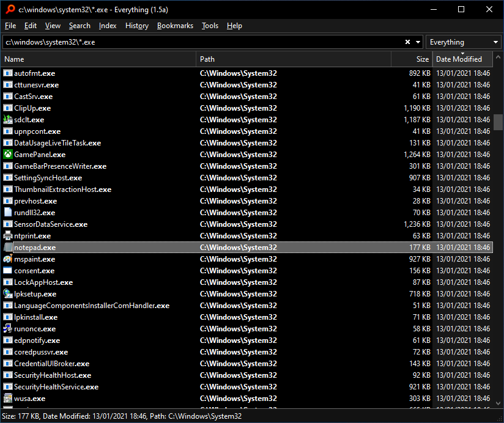Open the Everything filter dropdown
Screen dimensions: 504x423
click(463, 42)
